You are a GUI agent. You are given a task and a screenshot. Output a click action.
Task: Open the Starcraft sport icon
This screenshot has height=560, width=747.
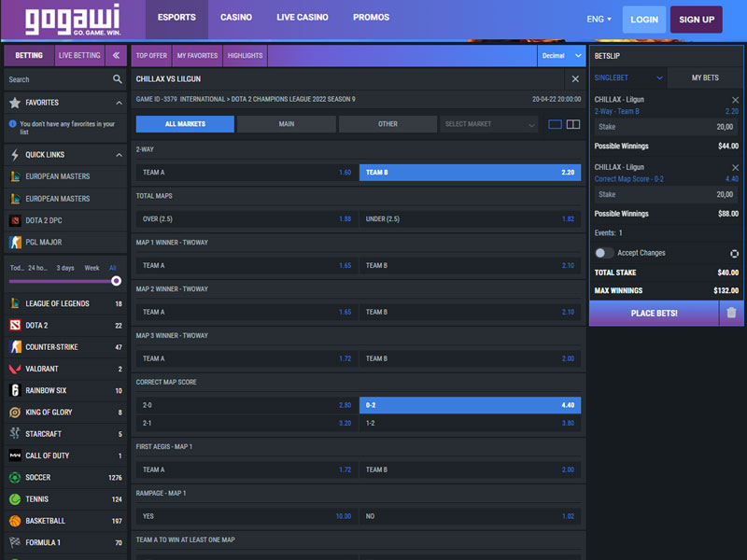15,433
